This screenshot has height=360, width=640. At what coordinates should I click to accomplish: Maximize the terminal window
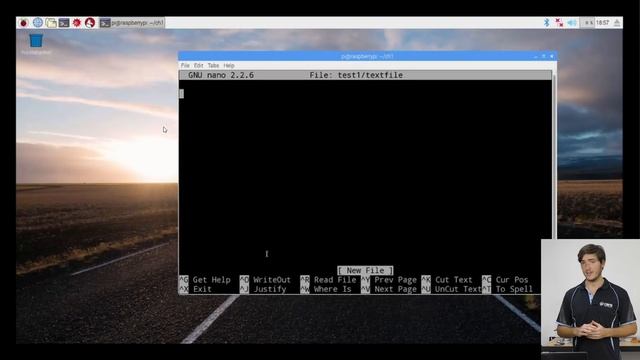544,56
